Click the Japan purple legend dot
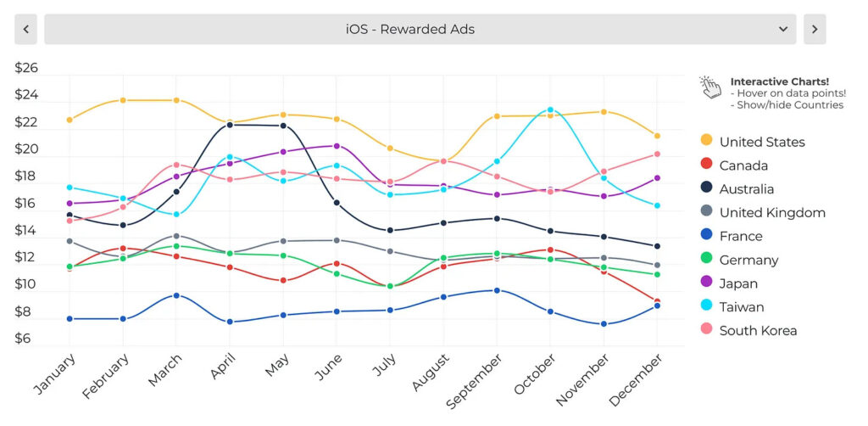Viewport: 868px width, 426px height. pyautogui.click(x=706, y=283)
